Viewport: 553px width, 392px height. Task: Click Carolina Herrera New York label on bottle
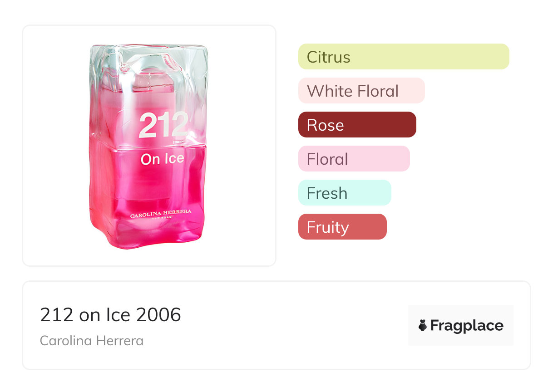[161, 213]
